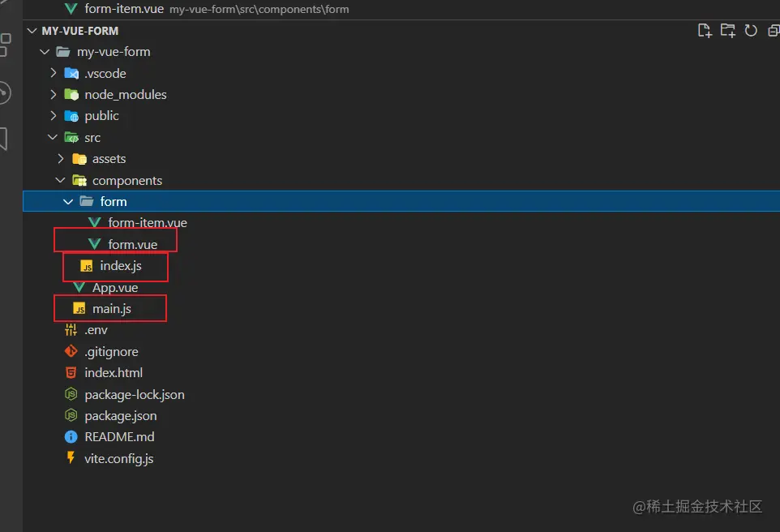780x532 pixels.
Task: Click the New Folder icon in Explorer
Action: tap(727, 30)
